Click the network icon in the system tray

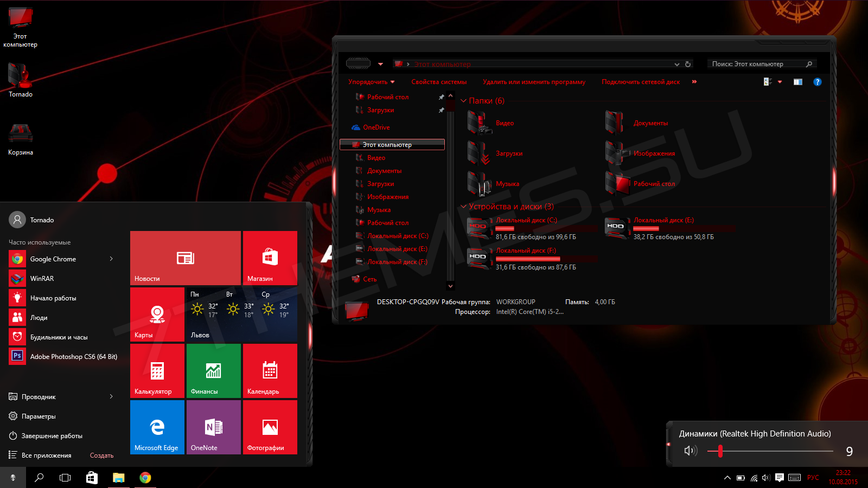(753, 478)
